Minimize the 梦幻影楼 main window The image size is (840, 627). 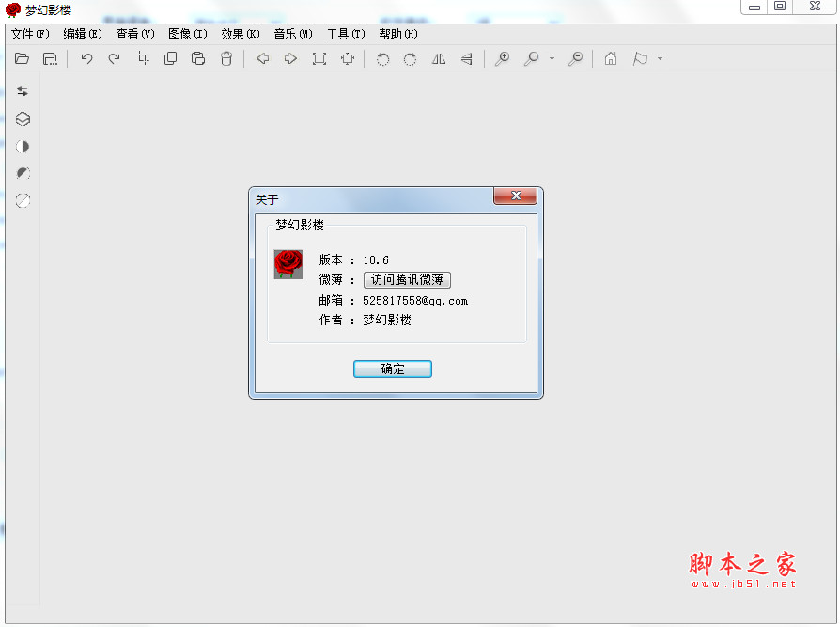coord(754,7)
